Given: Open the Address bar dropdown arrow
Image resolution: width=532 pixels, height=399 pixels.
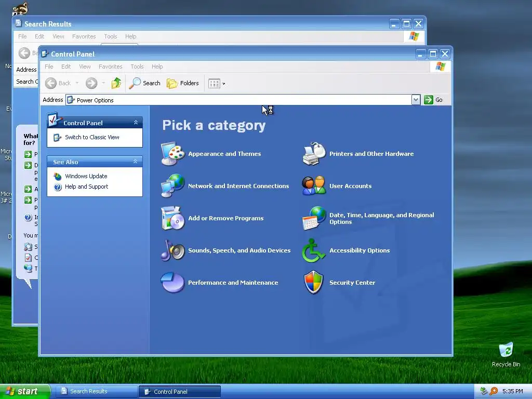Looking at the screenshot, I should tap(416, 100).
